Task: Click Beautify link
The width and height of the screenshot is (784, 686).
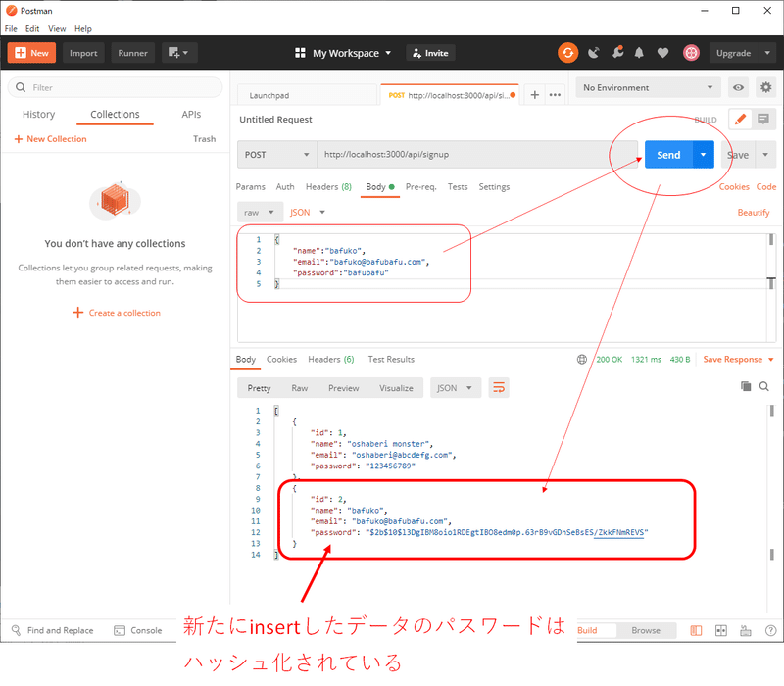Action: pos(754,213)
